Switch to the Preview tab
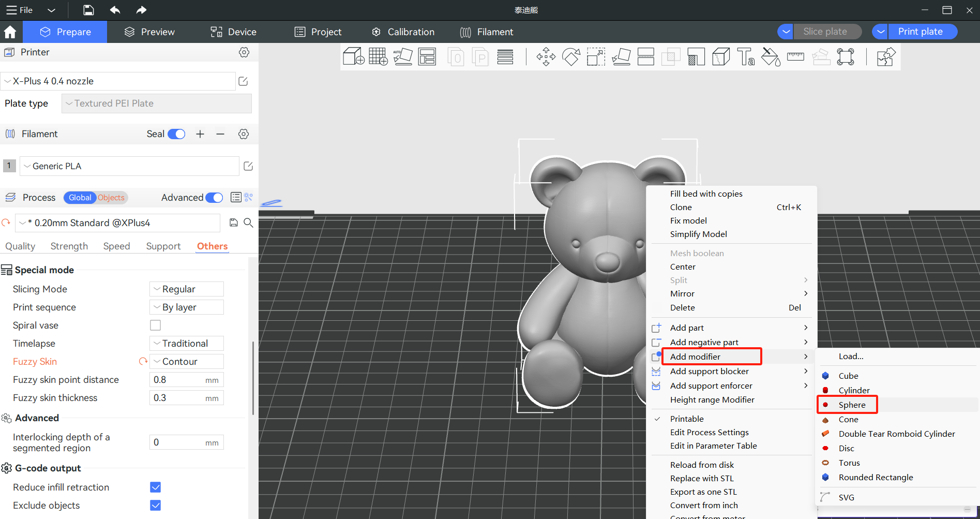This screenshot has width=980, height=519. [150, 32]
